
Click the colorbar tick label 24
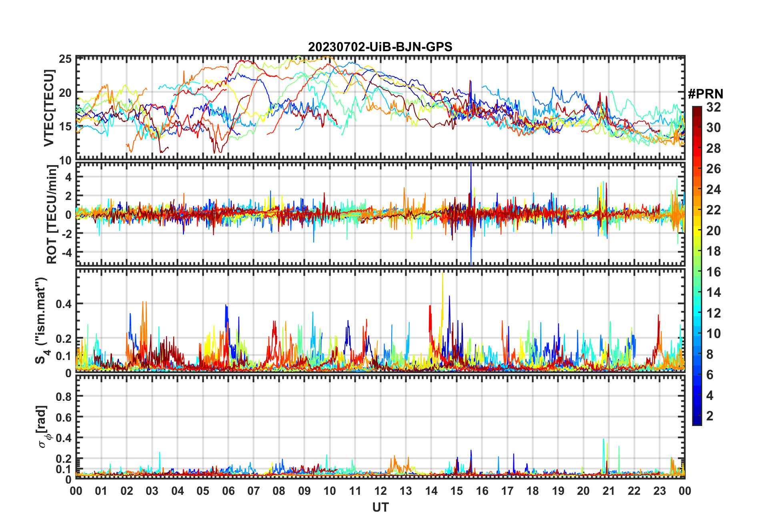click(x=713, y=189)
